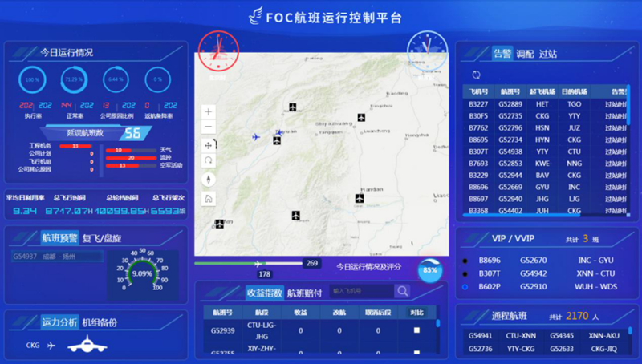This screenshot has width=642, height=364.
Task: Click airport marker at Taiyuan on map
Action: click(277, 140)
